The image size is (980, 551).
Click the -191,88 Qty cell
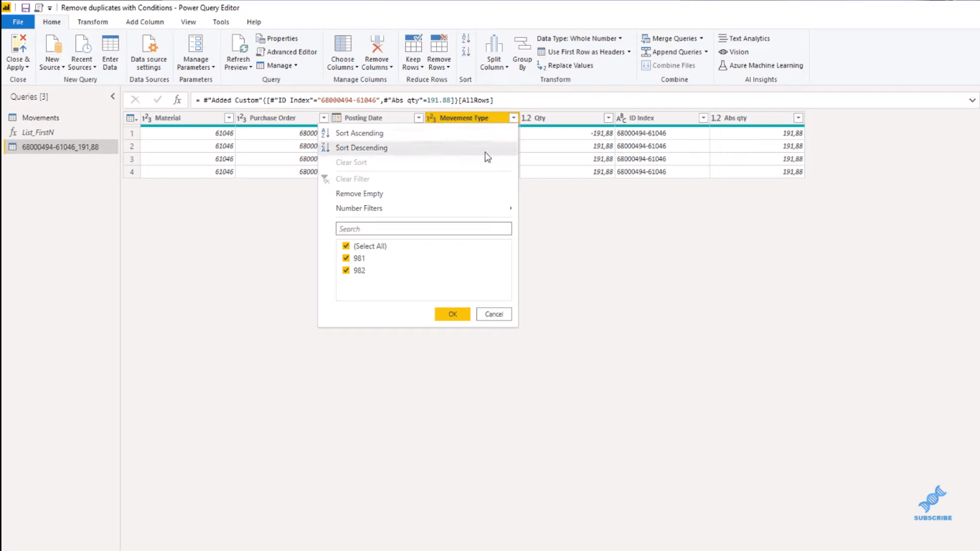tap(567, 133)
